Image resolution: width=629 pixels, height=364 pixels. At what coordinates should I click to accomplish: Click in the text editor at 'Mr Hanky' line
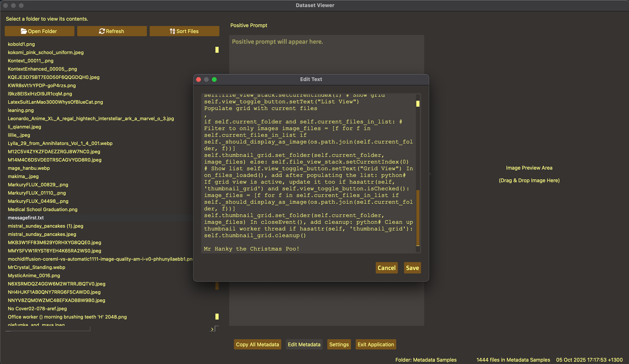coord(251,249)
